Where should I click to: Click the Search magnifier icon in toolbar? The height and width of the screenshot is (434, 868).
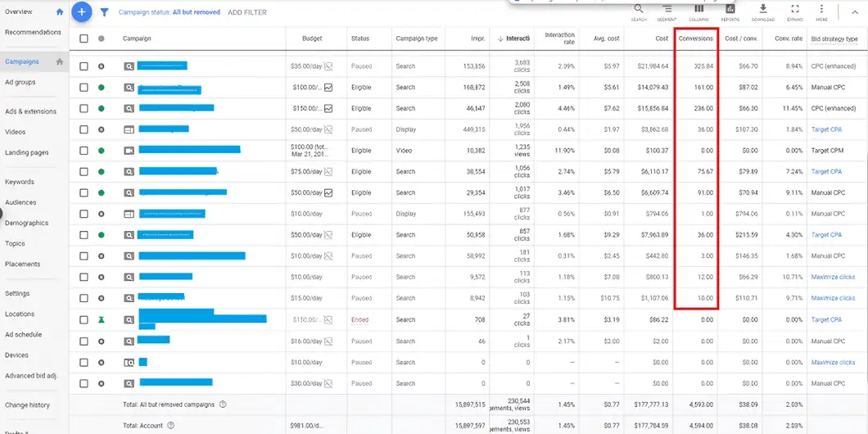[x=638, y=10]
